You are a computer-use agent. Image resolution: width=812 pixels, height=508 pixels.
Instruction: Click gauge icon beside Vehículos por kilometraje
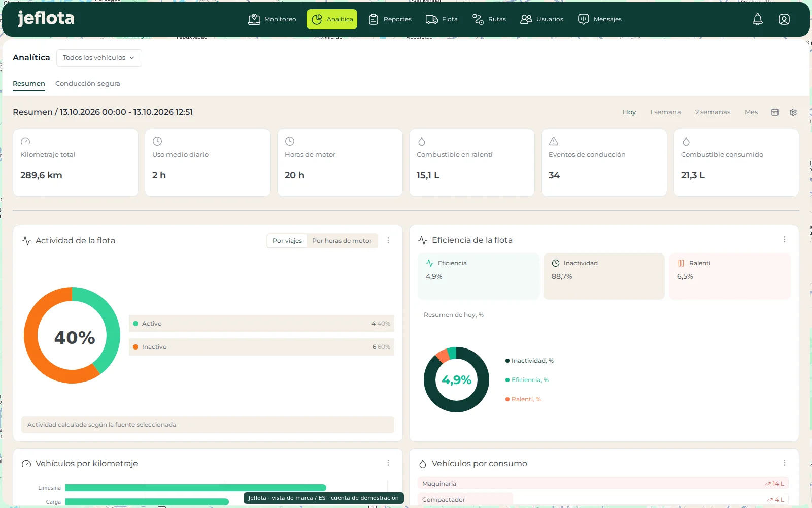(26, 464)
